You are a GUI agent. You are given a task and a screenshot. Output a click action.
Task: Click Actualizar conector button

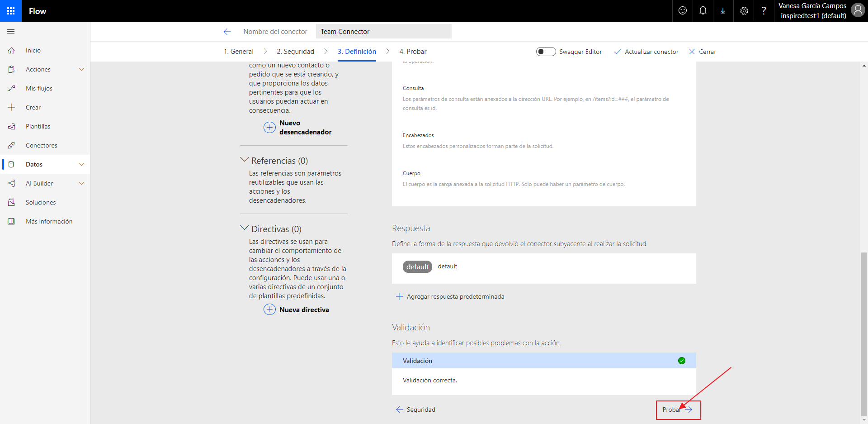(646, 52)
